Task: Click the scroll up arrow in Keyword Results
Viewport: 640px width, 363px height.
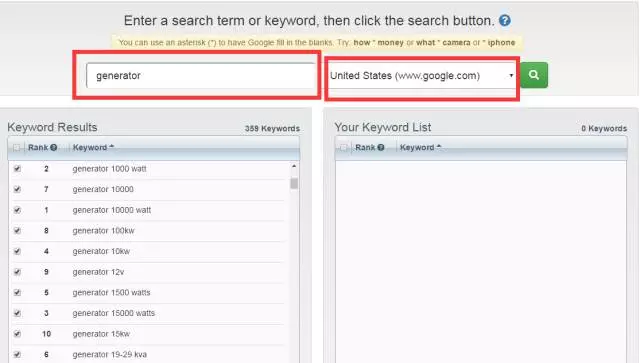Action: pyautogui.click(x=294, y=166)
